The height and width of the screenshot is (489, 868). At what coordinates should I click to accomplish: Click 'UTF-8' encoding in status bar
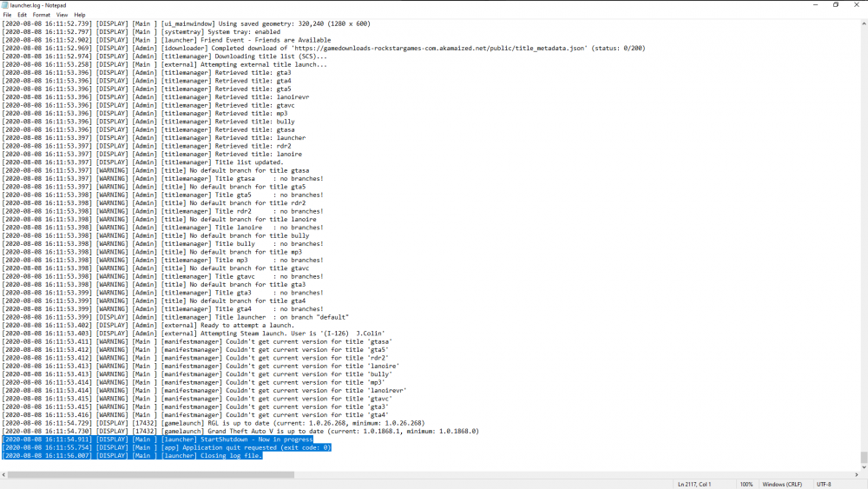(x=824, y=484)
